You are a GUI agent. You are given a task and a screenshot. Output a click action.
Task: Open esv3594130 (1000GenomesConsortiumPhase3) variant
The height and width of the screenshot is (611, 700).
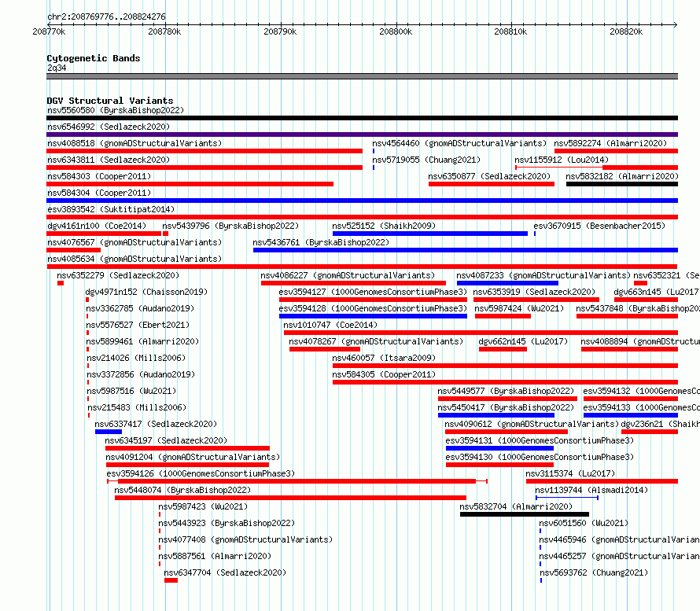499,465
